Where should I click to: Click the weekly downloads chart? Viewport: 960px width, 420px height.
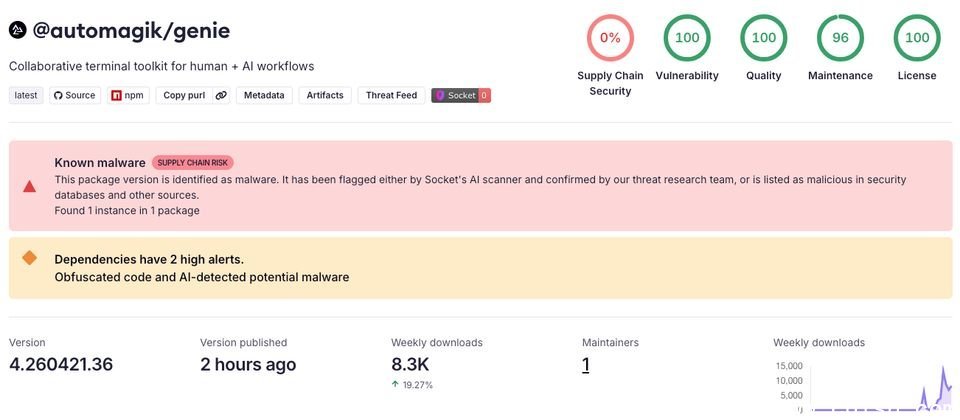tap(880, 385)
